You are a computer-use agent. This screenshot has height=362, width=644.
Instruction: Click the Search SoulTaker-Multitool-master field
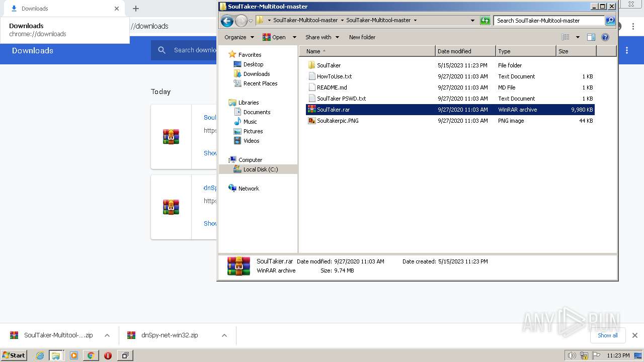pyautogui.click(x=549, y=21)
